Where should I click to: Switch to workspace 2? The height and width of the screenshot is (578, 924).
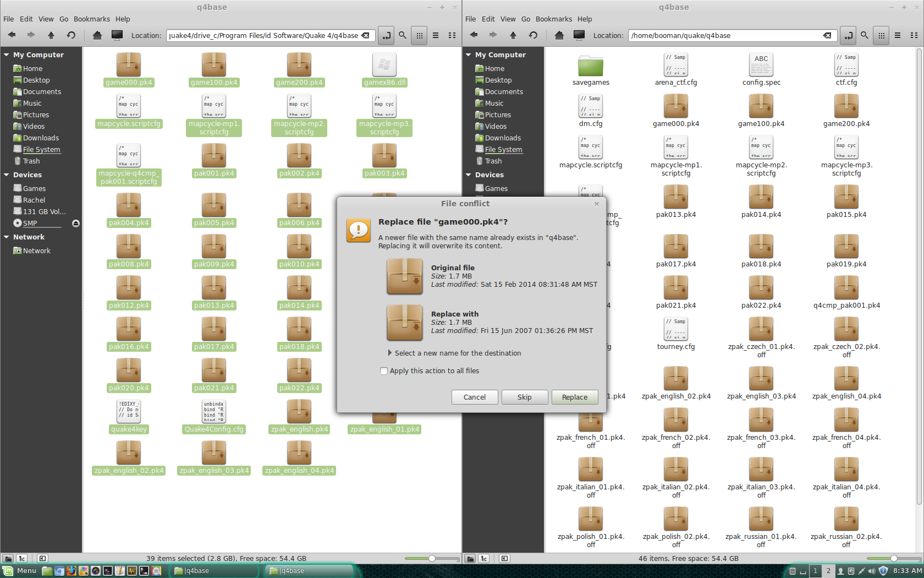[828, 571]
